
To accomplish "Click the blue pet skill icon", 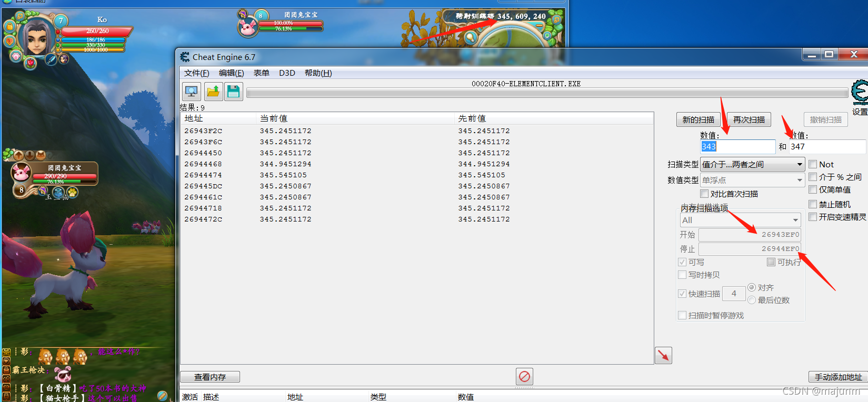I will coord(58,192).
